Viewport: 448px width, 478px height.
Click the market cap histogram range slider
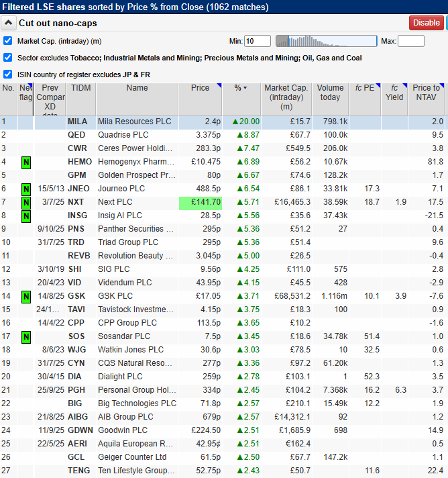326,41
